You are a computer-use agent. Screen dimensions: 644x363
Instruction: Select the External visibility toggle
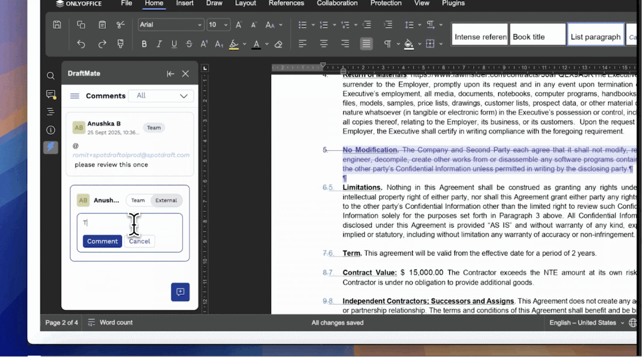(x=166, y=201)
